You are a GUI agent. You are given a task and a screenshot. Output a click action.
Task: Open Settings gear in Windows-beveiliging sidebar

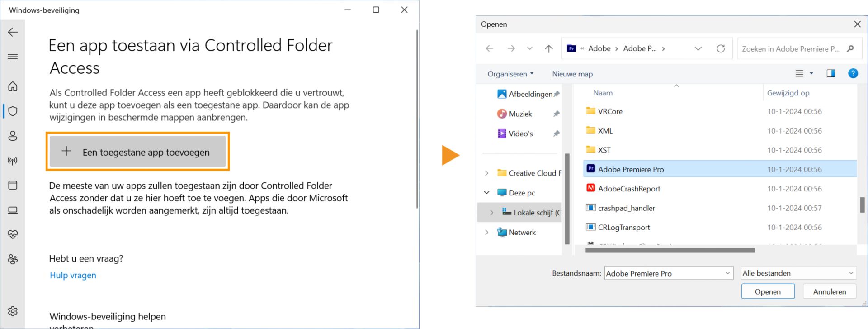[x=13, y=311]
